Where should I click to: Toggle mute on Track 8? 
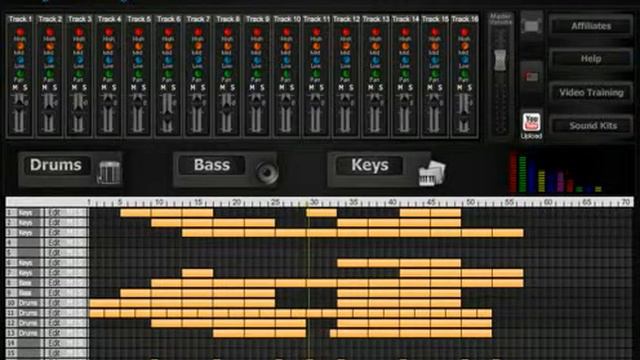222,88
